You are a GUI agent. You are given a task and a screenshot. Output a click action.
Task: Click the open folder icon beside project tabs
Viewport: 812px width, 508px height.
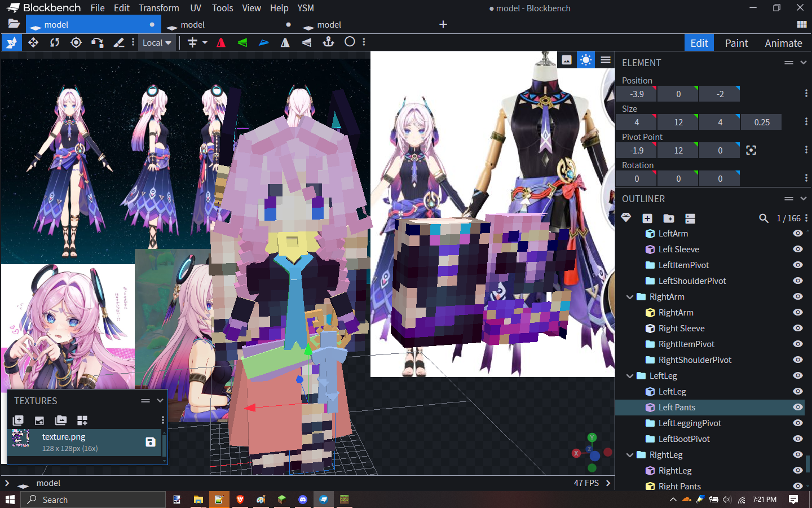pos(14,24)
